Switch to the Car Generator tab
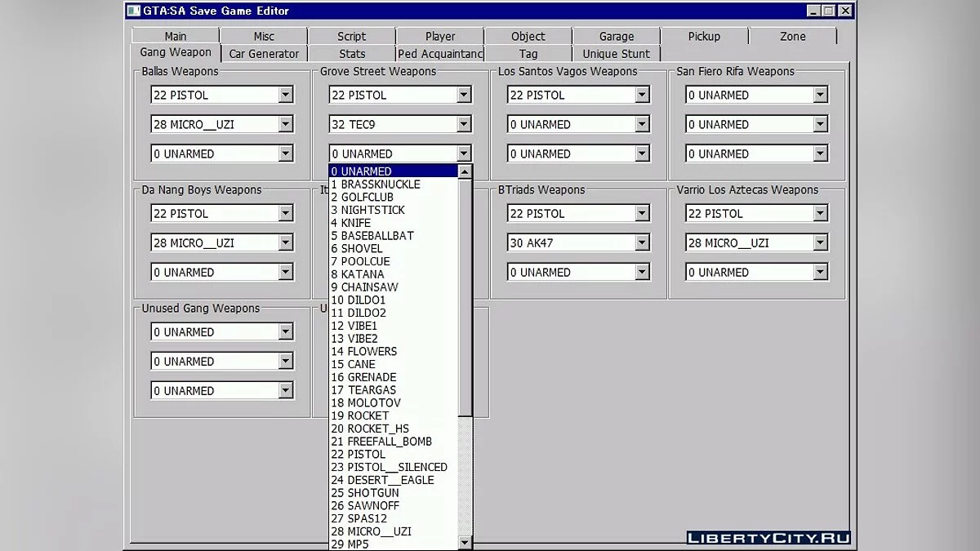The height and width of the screenshot is (551, 980). (x=263, y=53)
